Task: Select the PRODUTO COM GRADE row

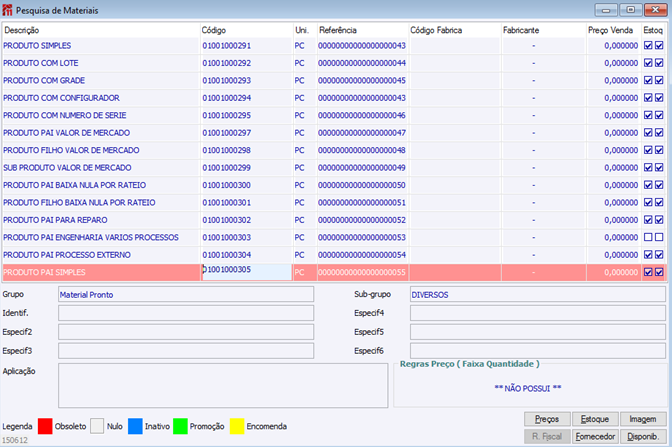Action: point(334,80)
